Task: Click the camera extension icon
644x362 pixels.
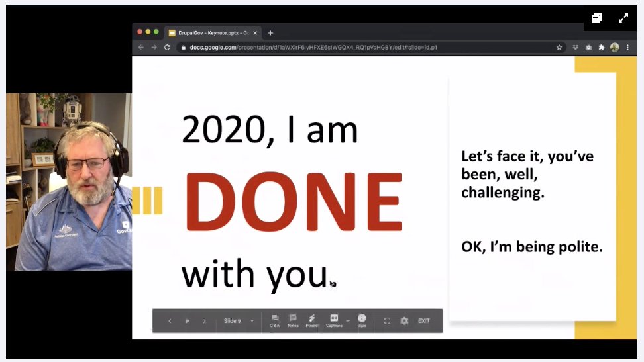Action: point(588,47)
